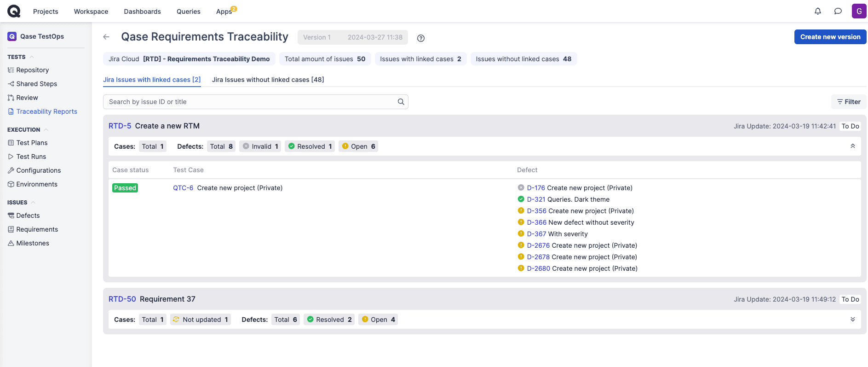Click the To Do status of RTD-5
868x367 pixels.
[850, 126]
